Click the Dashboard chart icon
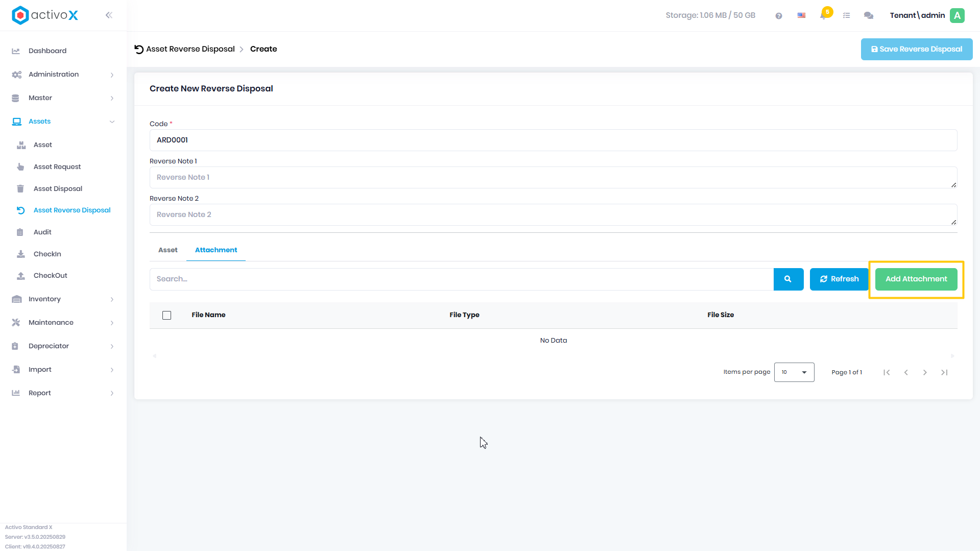The height and width of the screenshot is (551, 980). 16,51
